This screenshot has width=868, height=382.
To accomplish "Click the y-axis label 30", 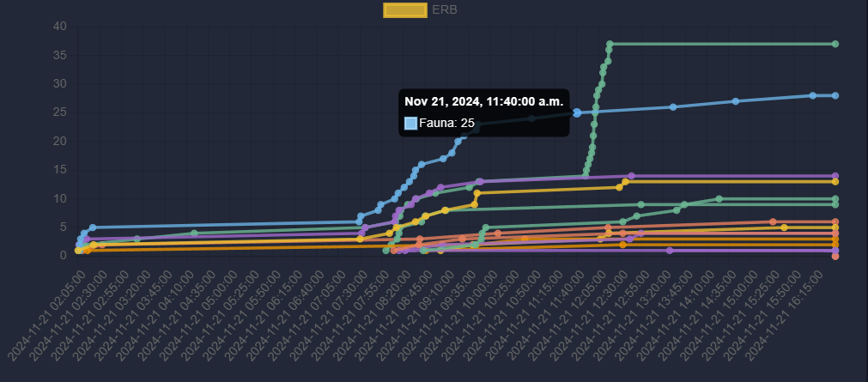I will (60, 83).
